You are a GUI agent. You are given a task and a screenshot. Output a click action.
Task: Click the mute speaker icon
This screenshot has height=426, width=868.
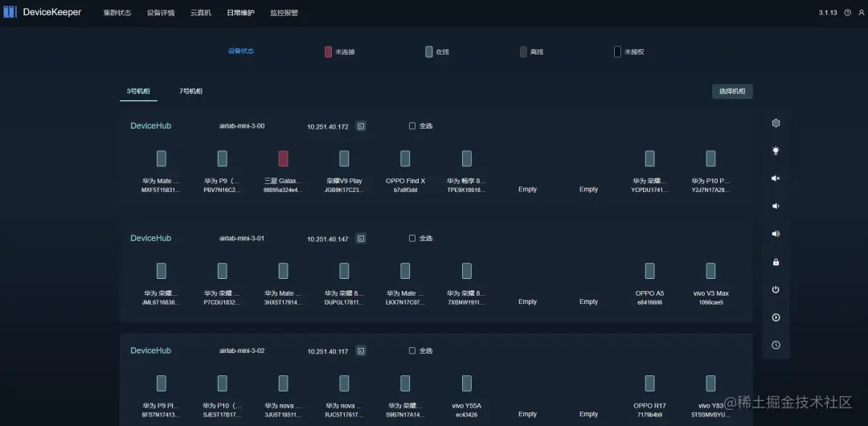(x=776, y=178)
